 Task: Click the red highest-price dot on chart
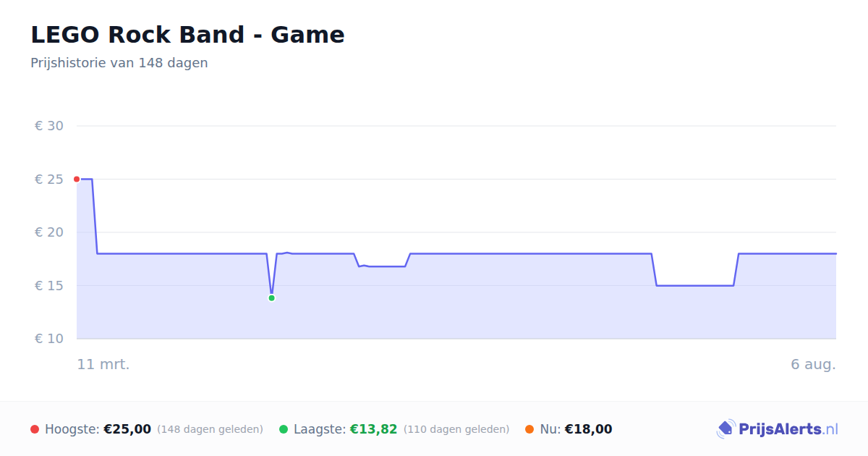77,179
